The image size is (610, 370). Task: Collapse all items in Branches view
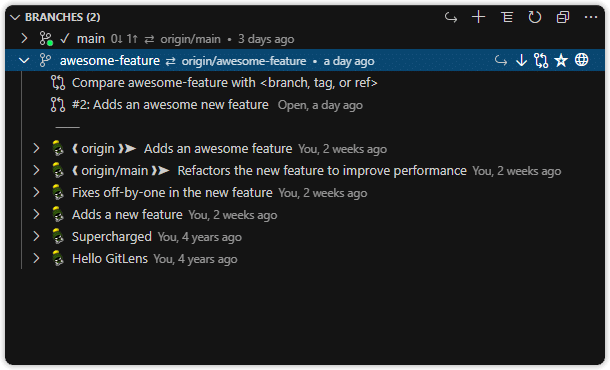(x=563, y=17)
